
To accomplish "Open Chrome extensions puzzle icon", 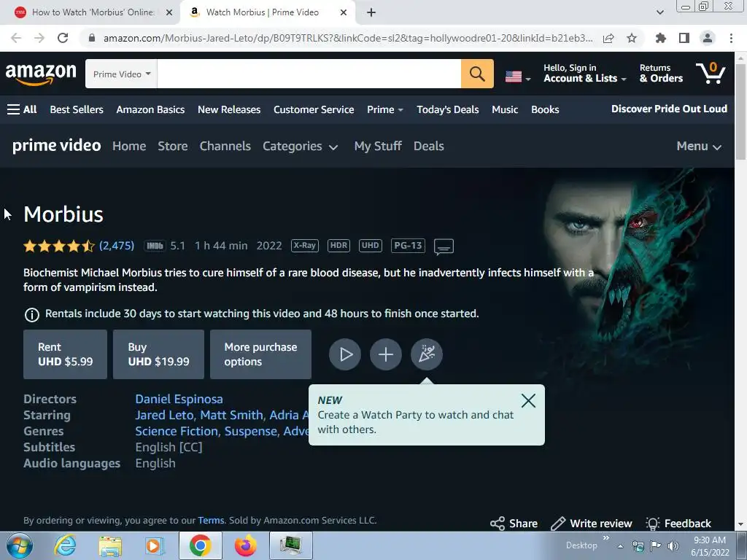I will (660, 38).
